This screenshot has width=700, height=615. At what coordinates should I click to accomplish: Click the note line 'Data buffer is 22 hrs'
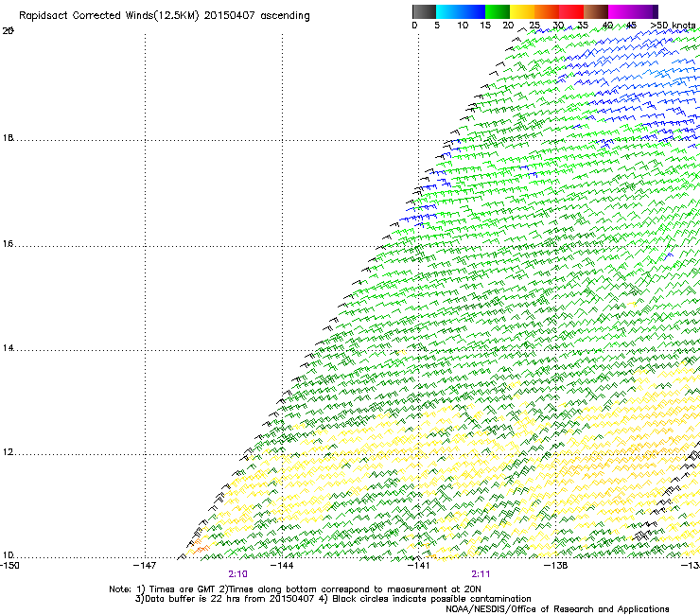[x=193, y=599]
